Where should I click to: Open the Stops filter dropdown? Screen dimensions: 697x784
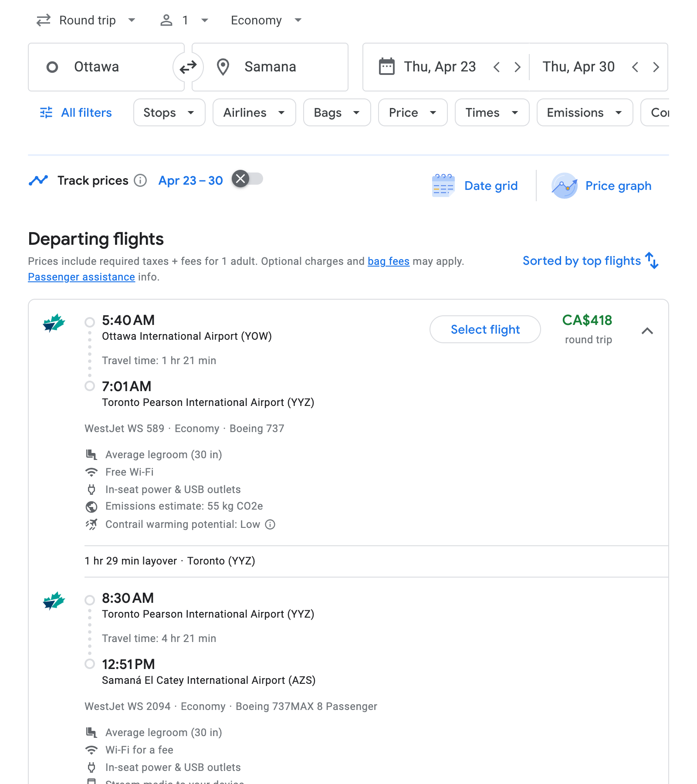[x=169, y=112]
